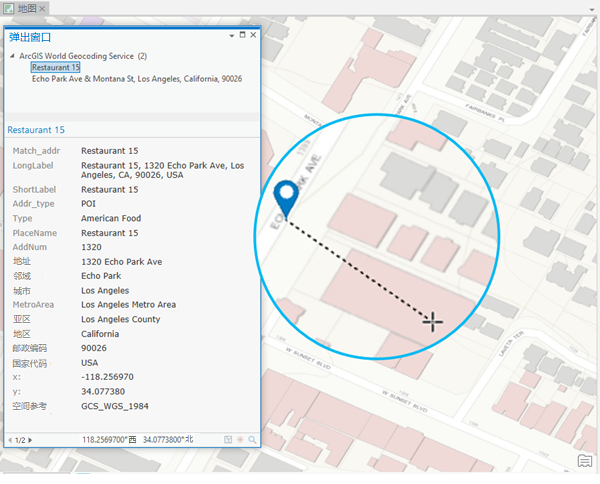The height and width of the screenshot is (484, 600).
Task: Open the view tab list dropdown at top-right
Action: [x=590, y=8]
